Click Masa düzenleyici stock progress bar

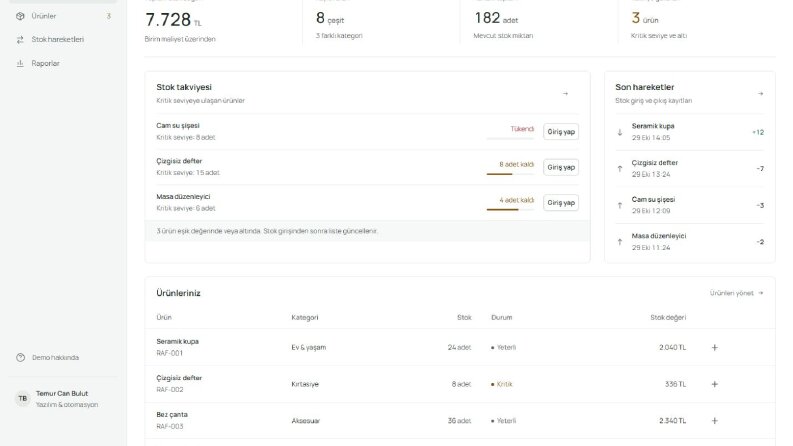[x=510, y=209]
